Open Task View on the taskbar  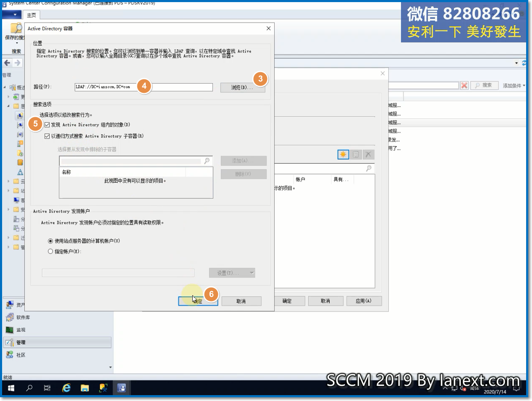(47, 388)
